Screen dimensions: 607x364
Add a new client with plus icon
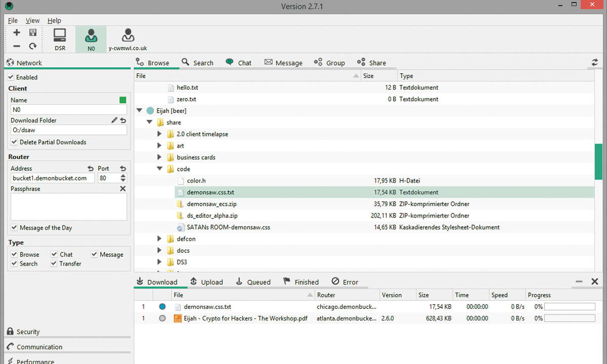17,33
